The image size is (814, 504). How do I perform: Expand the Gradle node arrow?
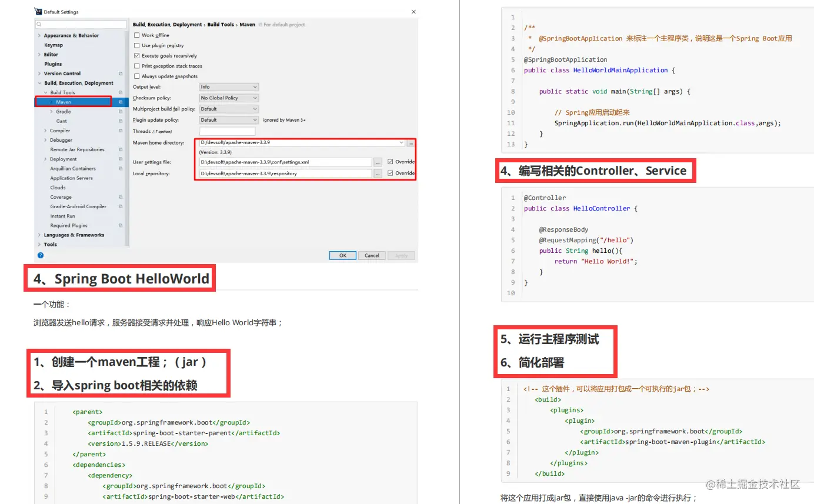pos(52,112)
